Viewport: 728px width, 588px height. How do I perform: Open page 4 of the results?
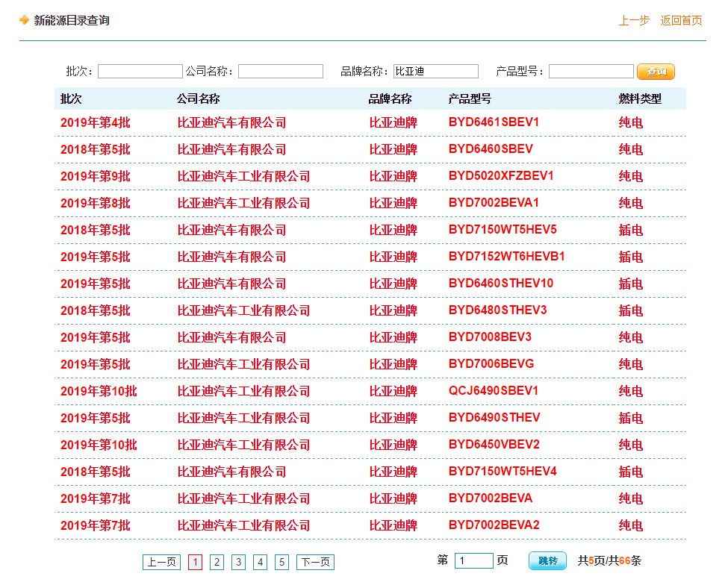(260, 562)
